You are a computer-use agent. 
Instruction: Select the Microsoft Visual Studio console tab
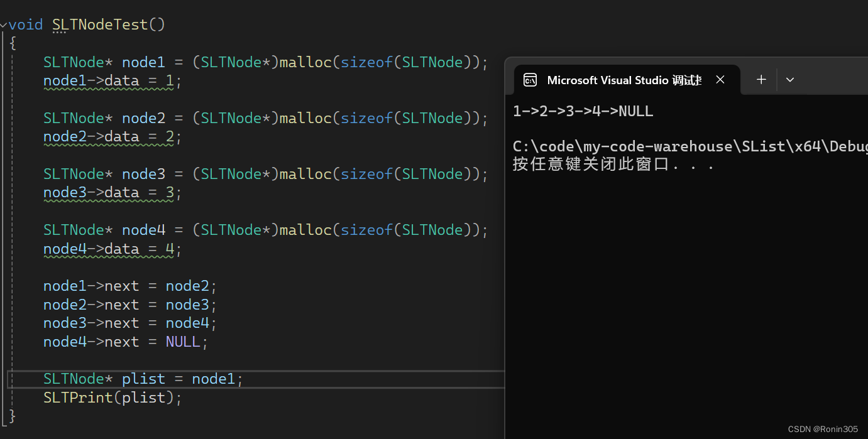coord(624,80)
